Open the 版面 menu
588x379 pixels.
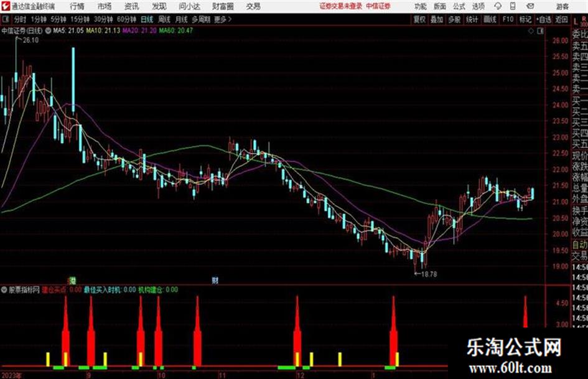pos(439,6)
